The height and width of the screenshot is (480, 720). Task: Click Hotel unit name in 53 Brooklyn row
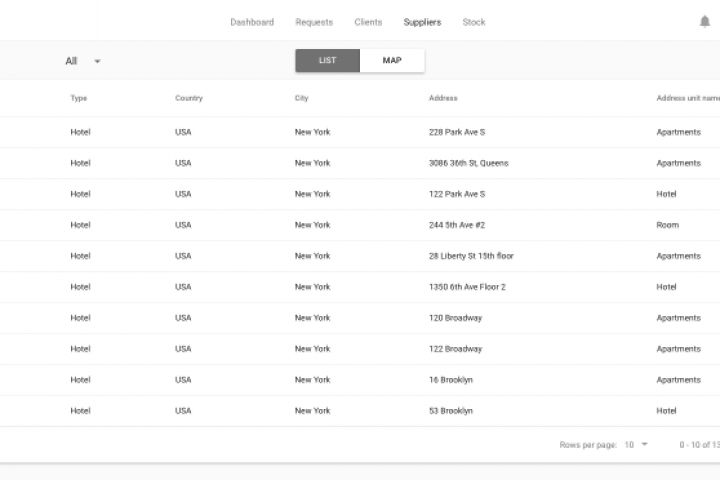point(666,411)
